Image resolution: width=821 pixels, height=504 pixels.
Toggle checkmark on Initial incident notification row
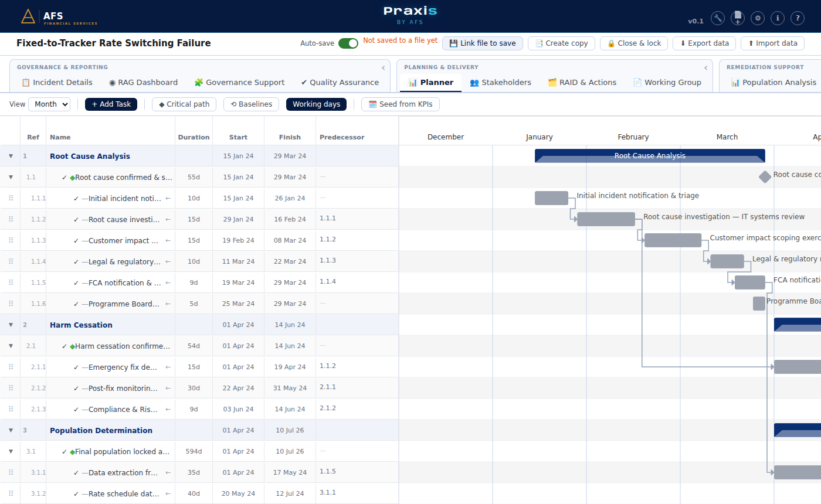click(76, 198)
